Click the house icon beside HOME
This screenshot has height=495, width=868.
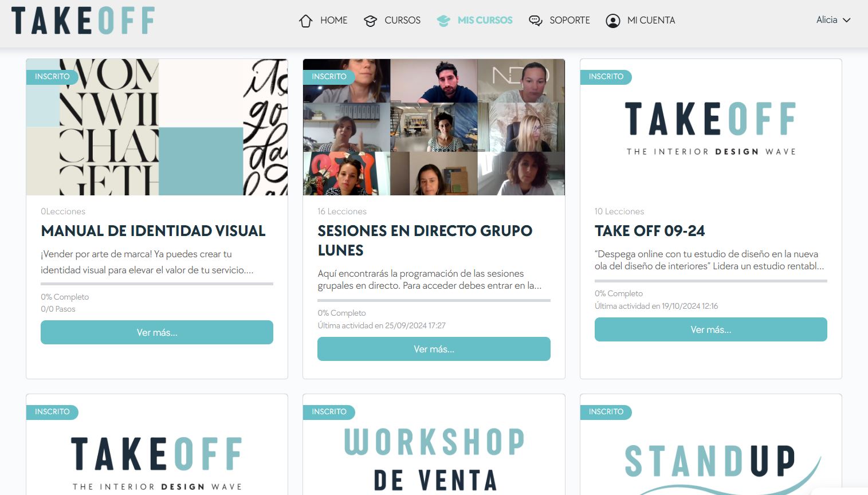(305, 21)
